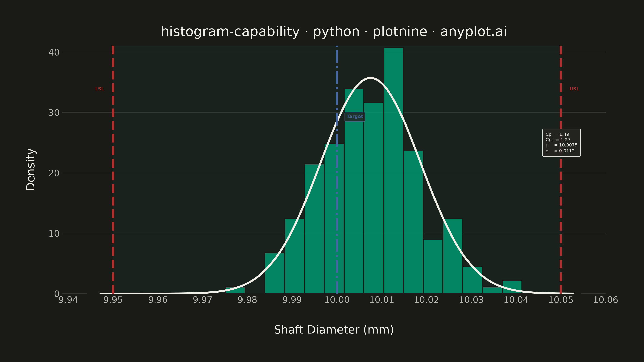The height and width of the screenshot is (362, 644).
Task: Click the 20 y-axis tick label
Action: point(54,173)
